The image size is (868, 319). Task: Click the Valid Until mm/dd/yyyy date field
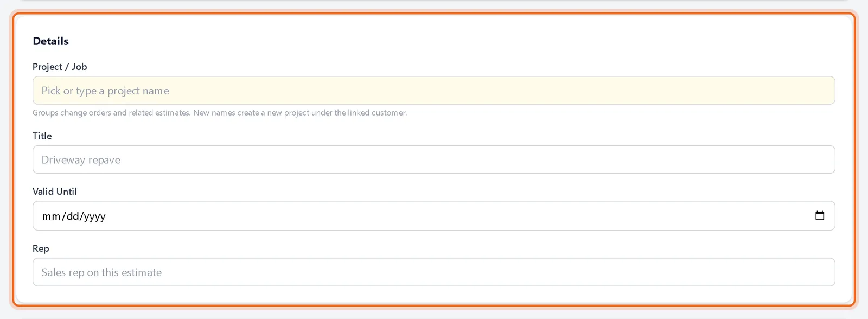(433, 216)
